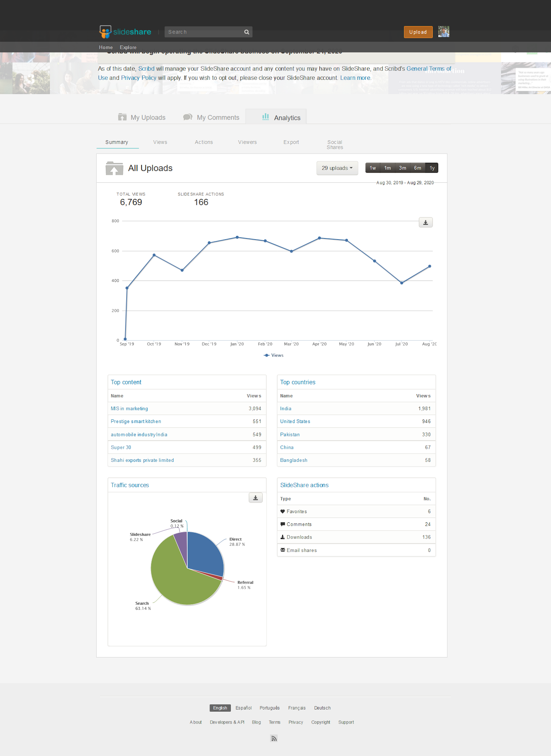
Task: Open the Privacy Policy link
Action: coord(139,78)
